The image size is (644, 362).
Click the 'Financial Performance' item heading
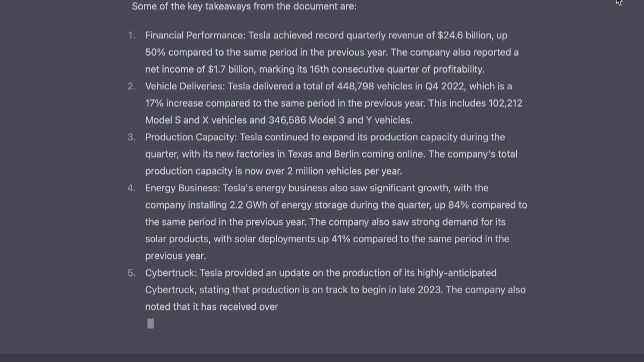(195, 36)
